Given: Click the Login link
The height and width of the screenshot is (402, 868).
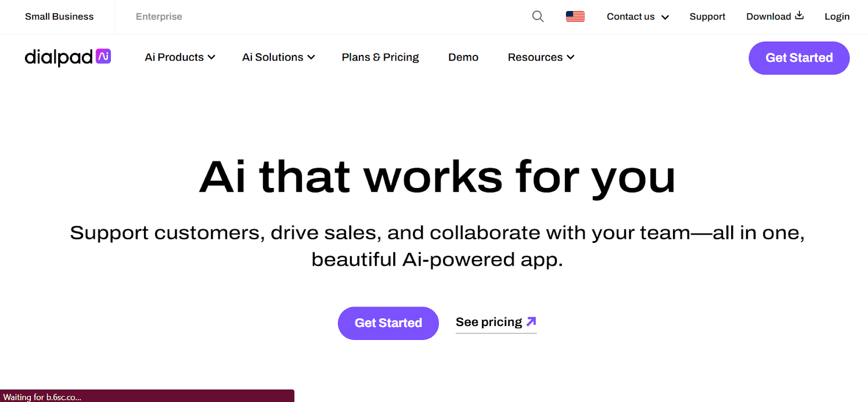Looking at the screenshot, I should pyautogui.click(x=836, y=17).
